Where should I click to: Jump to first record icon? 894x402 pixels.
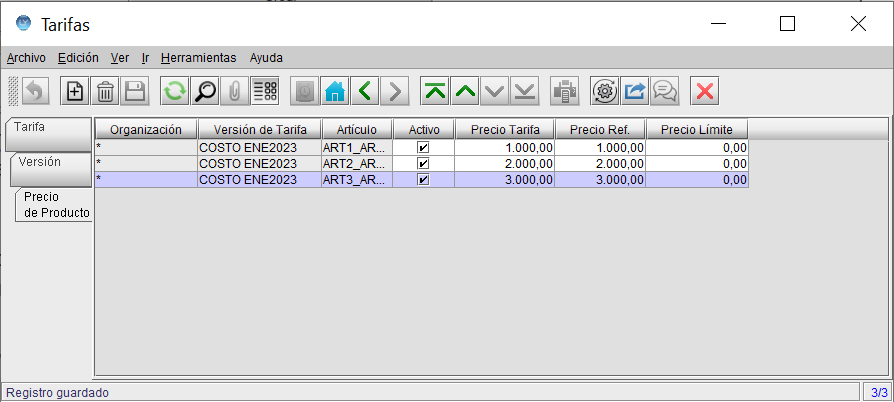click(436, 91)
